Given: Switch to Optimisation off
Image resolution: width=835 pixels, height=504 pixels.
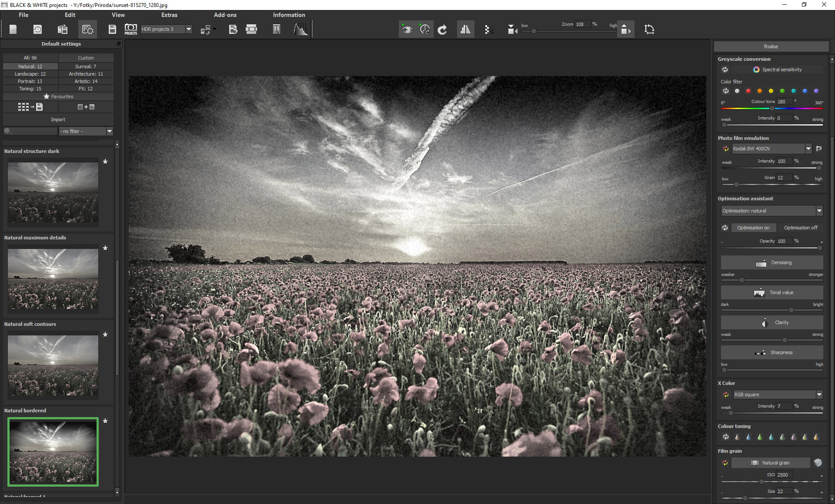Looking at the screenshot, I should tap(801, 228).
